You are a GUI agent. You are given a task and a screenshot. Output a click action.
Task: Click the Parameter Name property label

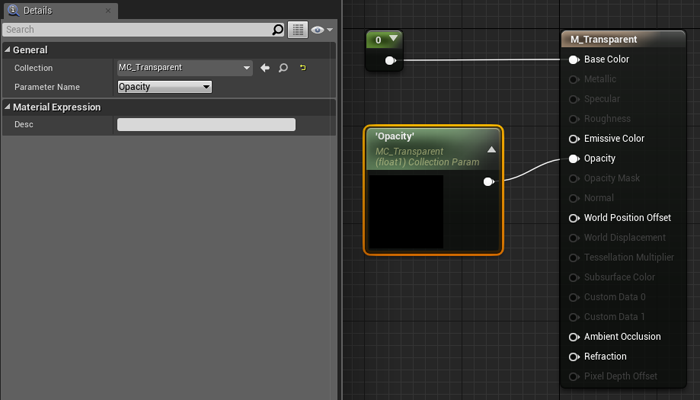[x=47, y=87]
